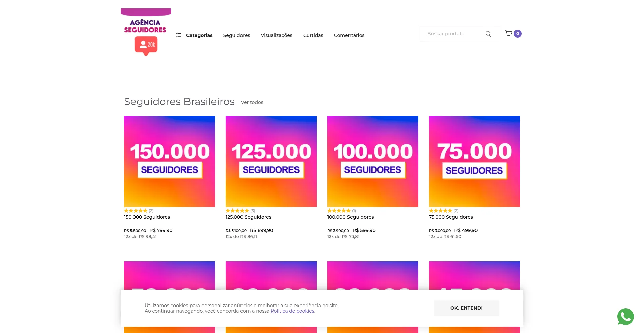Click the Seguidores Brasileiros section heading
This screenshot has height=333, width=644.
tap(179, 101)
